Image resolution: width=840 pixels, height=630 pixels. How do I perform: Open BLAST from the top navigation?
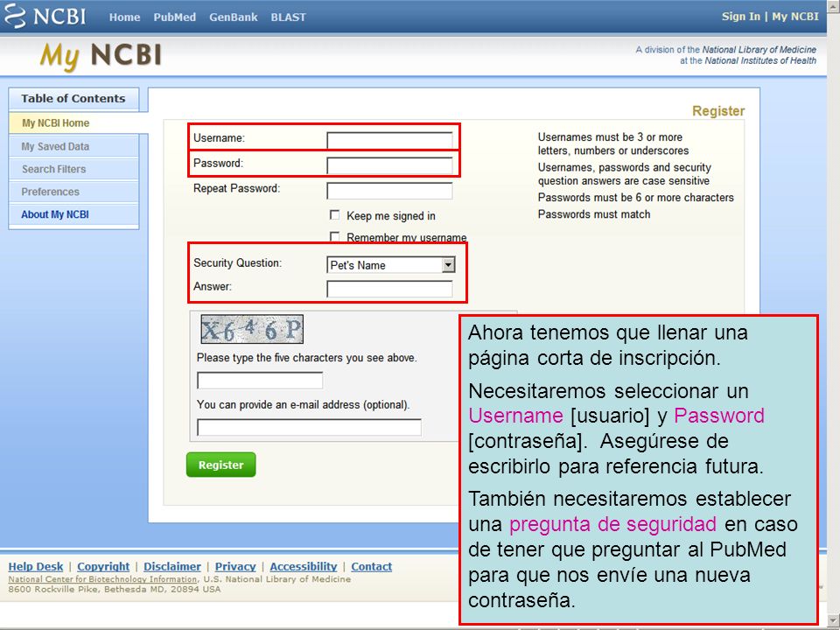coord(288,17)
